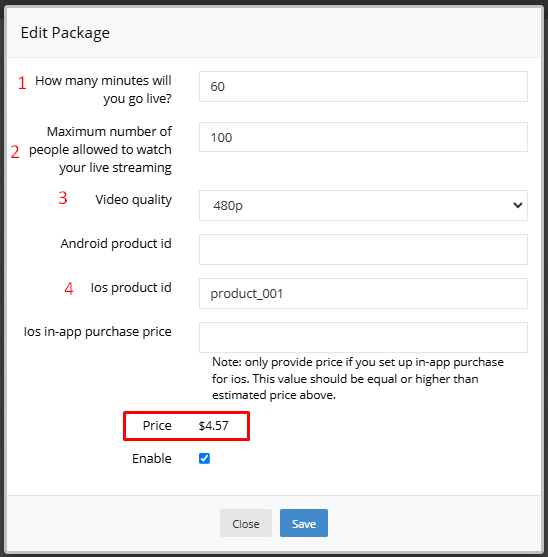Screen dimensions: 548x557
Task: Click the 'Price' label text
Action: click(157, 426)
